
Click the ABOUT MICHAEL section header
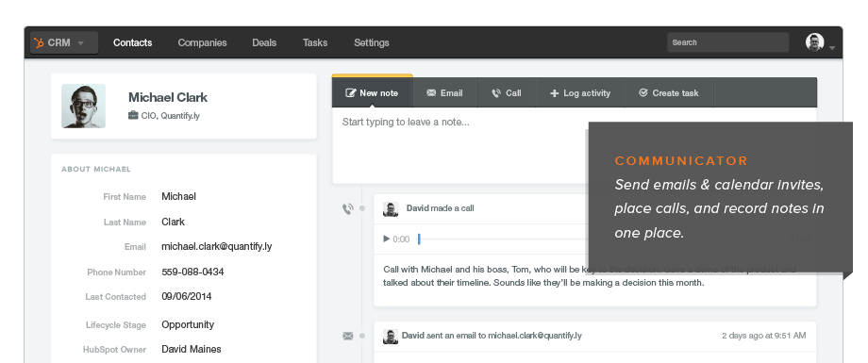click(x=96, y=170)
